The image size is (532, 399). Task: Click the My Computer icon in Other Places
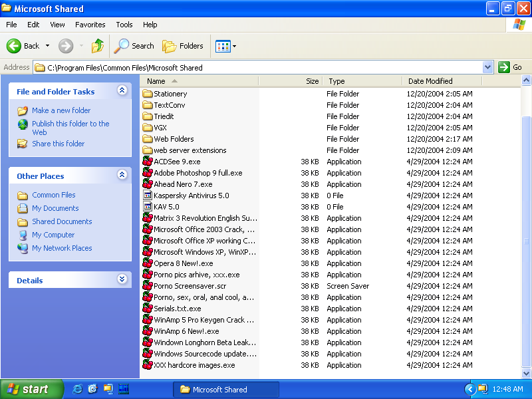coord(23,235)
